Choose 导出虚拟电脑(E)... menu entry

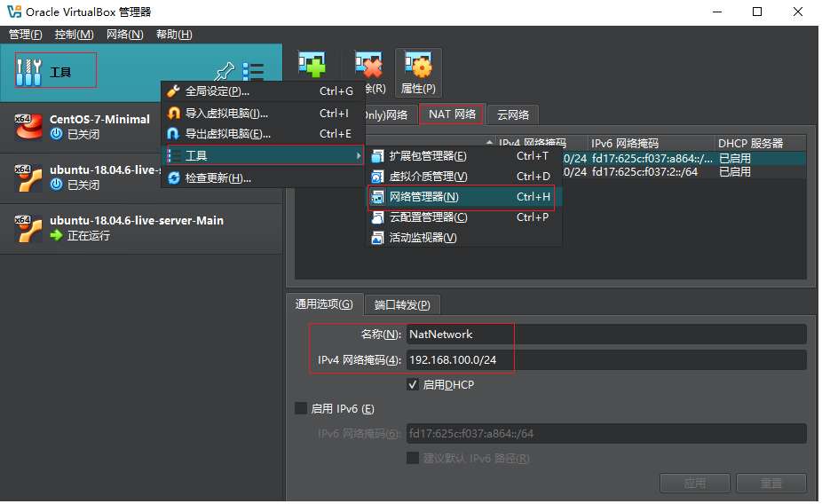[262, 134]
